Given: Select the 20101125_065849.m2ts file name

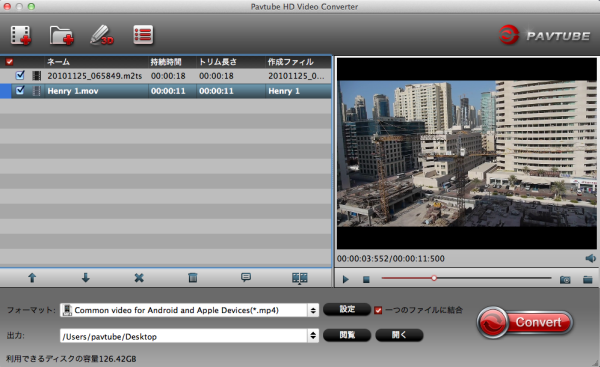Looking at the screenshot, I should point(95,76).
